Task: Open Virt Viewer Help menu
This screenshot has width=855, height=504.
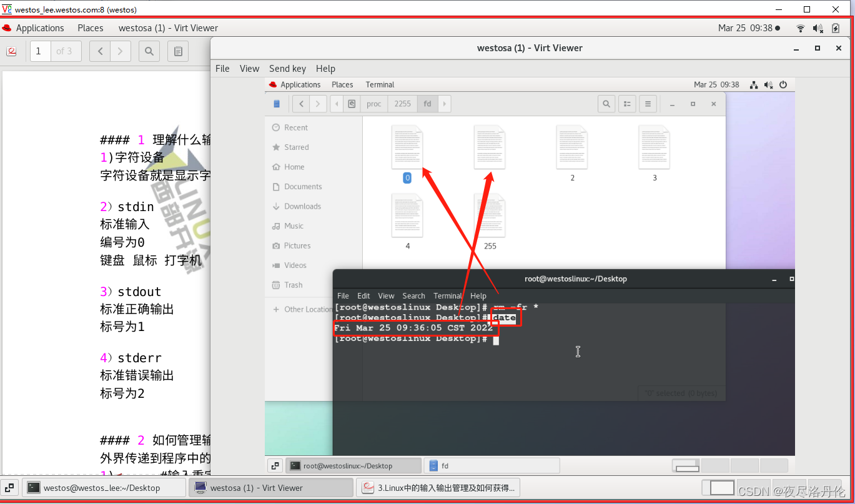Action: coord(325,69)
